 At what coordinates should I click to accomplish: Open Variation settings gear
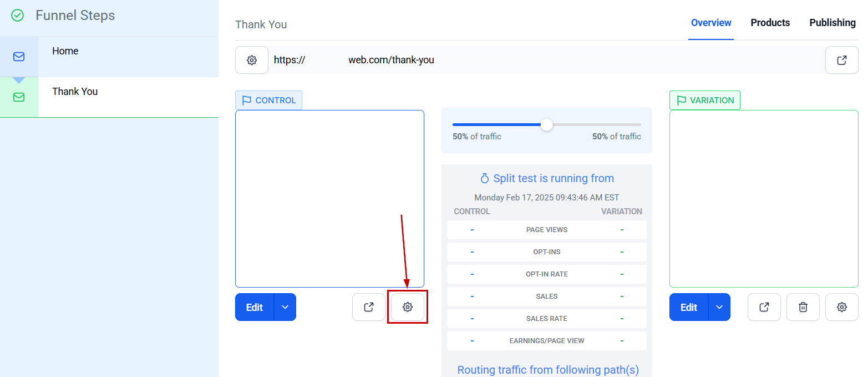[x=842, y=307]
